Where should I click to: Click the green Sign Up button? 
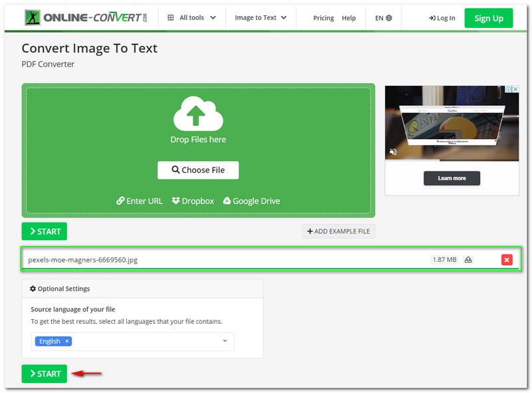click(x=488, y=18)
